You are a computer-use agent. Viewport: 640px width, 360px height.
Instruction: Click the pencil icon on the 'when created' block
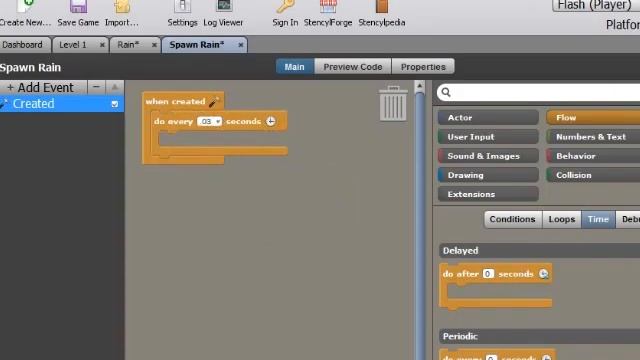tap(214, 102)
